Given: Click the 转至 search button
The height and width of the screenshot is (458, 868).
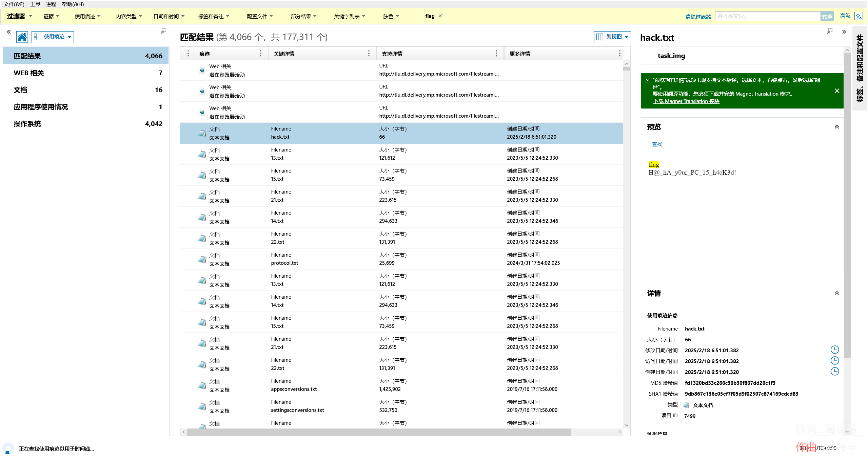Looking at the screenshot, I should pos(827,16).
